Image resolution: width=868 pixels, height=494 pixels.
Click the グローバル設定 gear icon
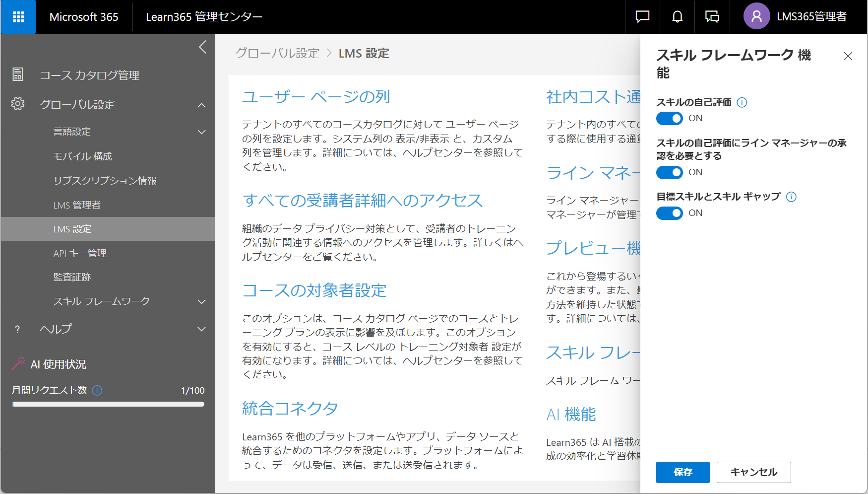click(18, 104)
